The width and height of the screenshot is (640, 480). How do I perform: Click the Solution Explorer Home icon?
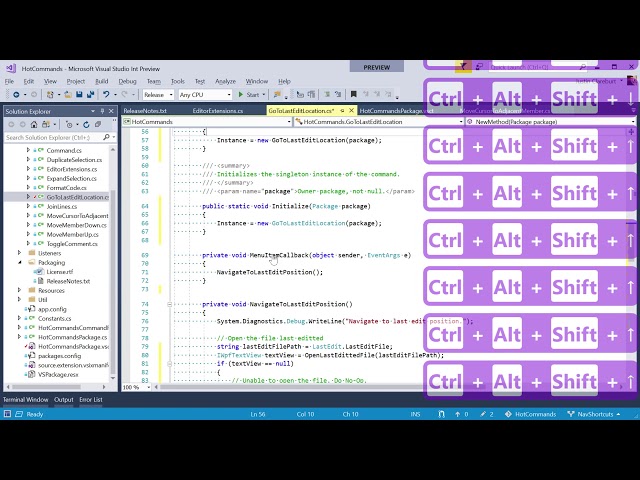(x=34, y=124)
